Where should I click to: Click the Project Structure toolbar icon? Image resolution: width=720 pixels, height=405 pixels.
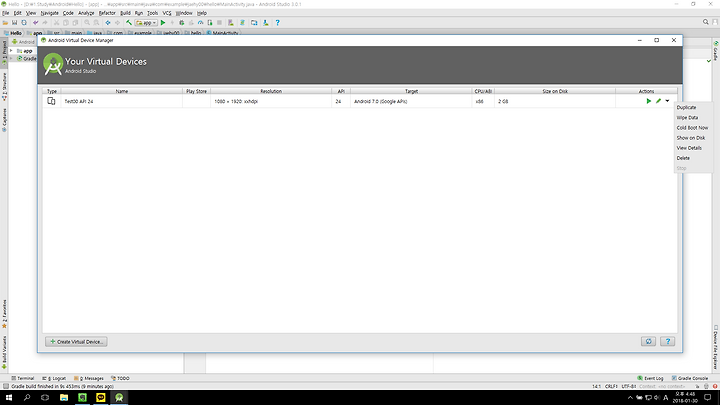(x=254, y=22)
